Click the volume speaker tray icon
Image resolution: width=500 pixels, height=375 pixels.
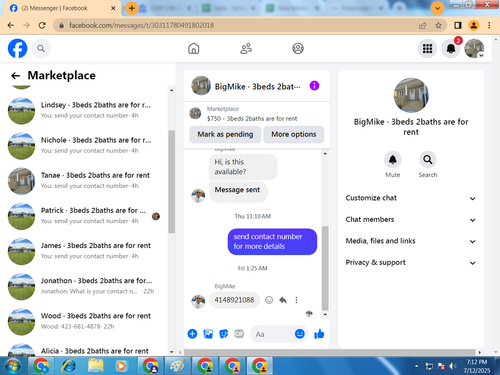tap(452, 366)
